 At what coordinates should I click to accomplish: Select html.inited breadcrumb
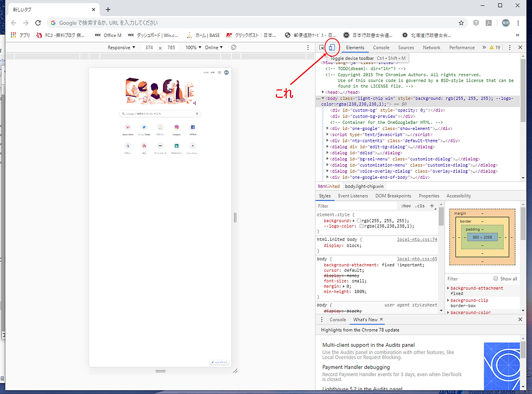pos(329,186)
